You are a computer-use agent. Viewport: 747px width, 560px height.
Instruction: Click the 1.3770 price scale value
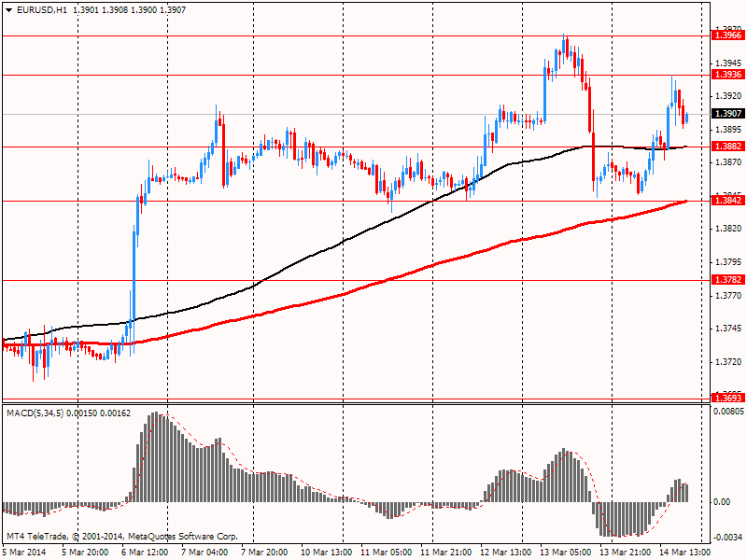point(729,296)
